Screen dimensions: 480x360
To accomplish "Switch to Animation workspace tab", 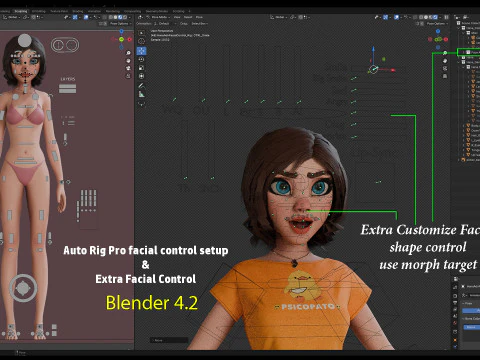I will (x=94, y=11).
